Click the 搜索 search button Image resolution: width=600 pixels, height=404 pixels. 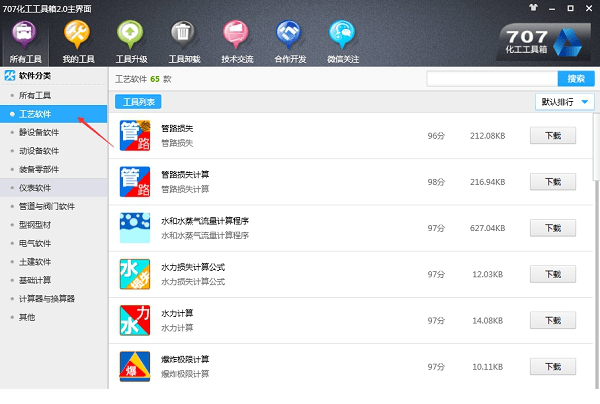(575, 78)
